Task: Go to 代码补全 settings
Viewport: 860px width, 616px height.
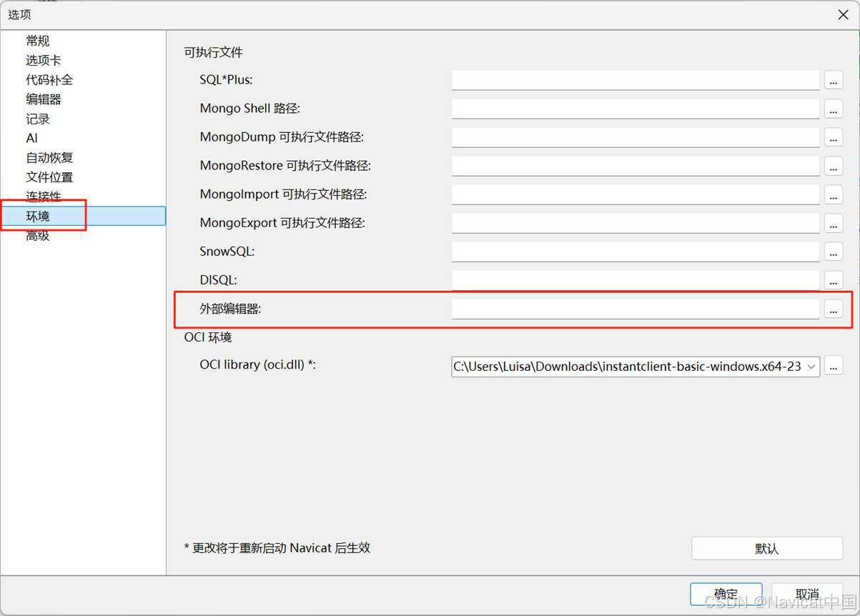Action: tap(49, 79)
